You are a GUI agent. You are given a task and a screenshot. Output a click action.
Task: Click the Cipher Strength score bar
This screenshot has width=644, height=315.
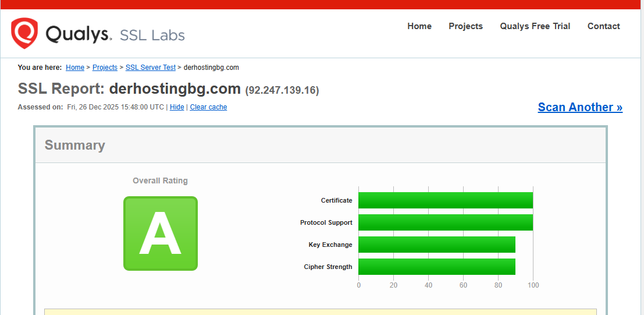click(x=436, y=267)
